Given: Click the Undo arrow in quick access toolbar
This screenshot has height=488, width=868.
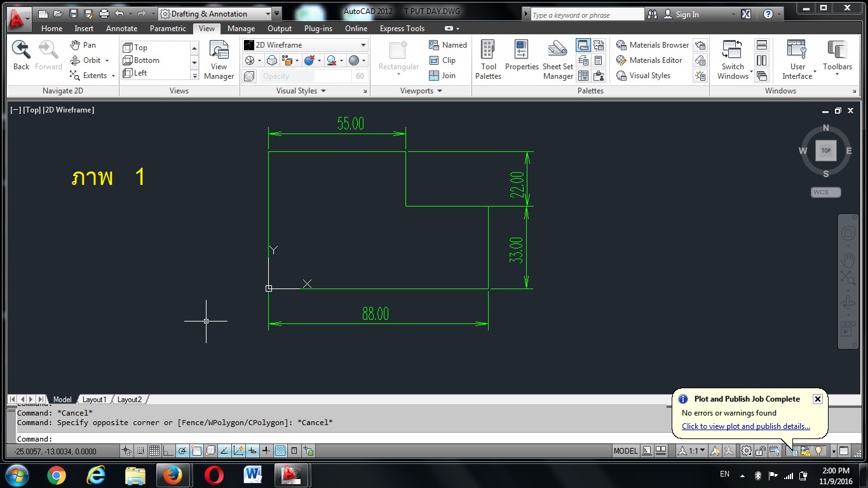Looking at the screenshot, I should click(119, 13).
